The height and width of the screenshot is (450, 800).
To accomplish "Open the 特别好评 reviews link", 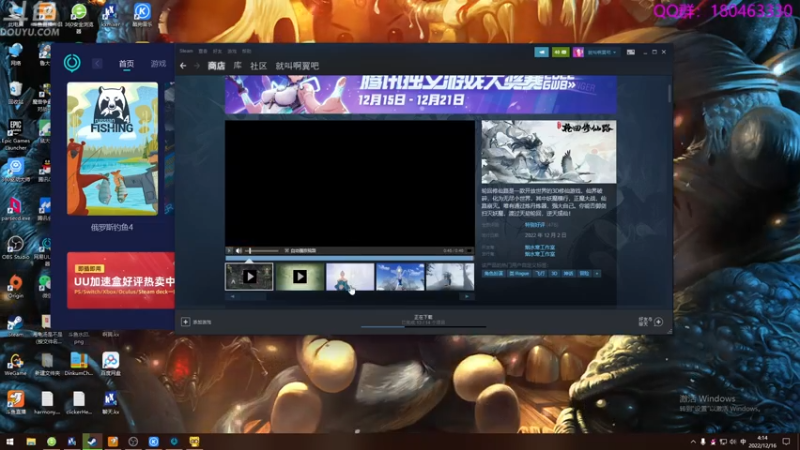I will (535, 224).
